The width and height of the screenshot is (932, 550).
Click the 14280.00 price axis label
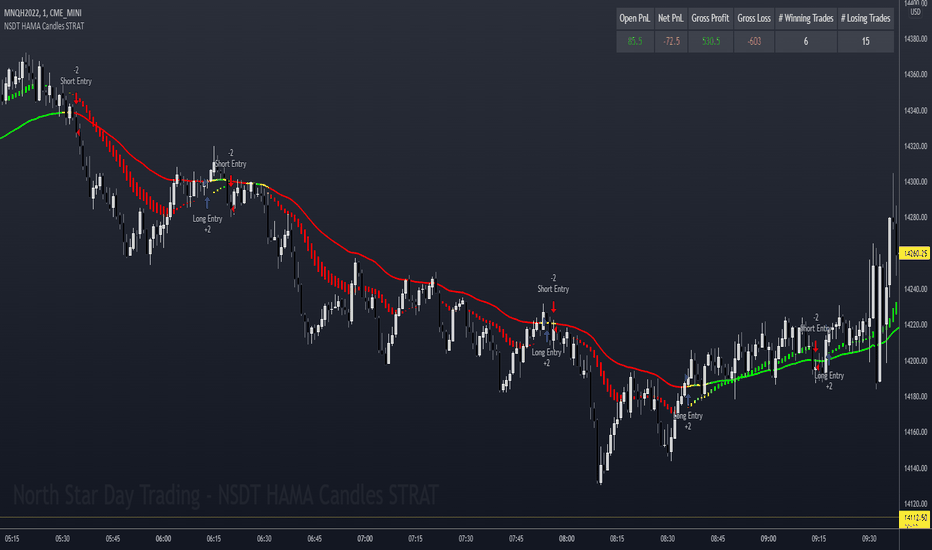click(915, 218)
